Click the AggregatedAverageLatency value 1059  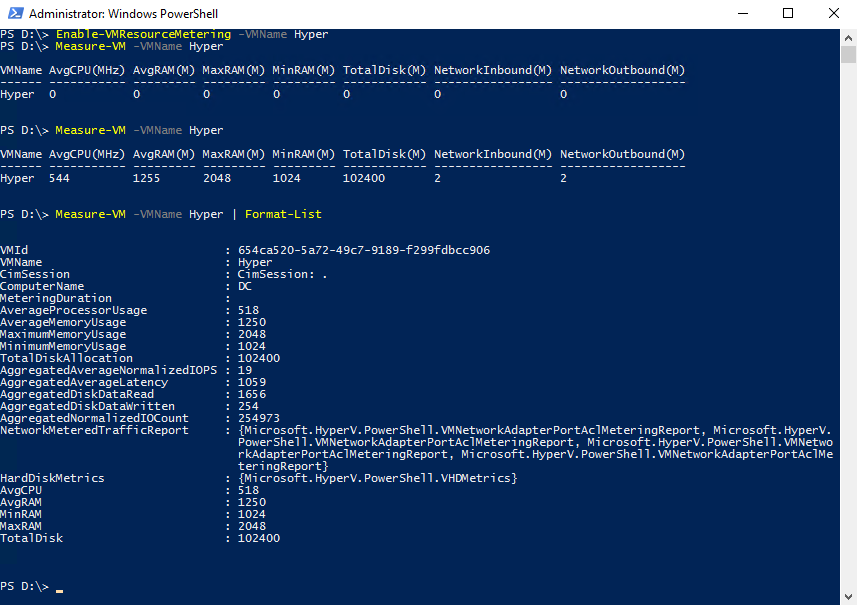(251, 382)
